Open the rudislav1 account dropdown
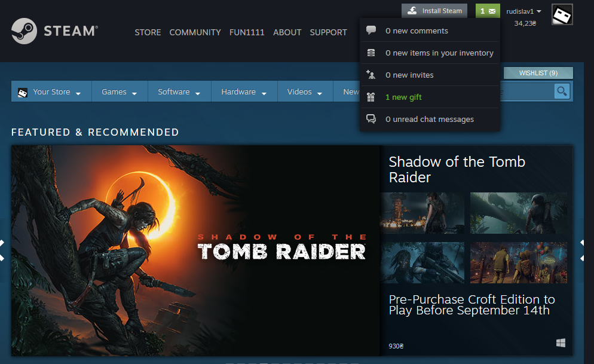The image size is (594, 364). (x=523, y=10)
